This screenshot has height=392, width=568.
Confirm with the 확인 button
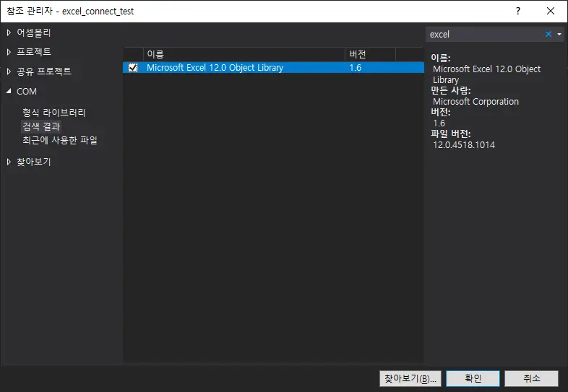pos(473,378)
